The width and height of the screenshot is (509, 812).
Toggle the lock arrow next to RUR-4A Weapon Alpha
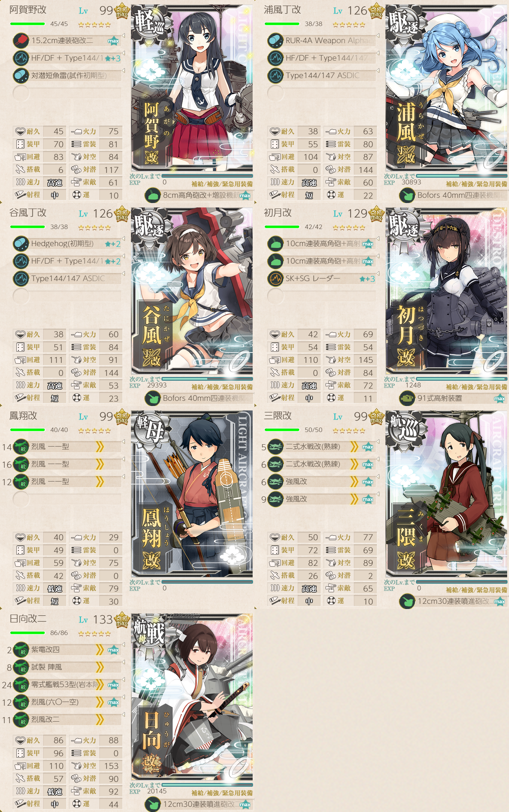(378, 36)
